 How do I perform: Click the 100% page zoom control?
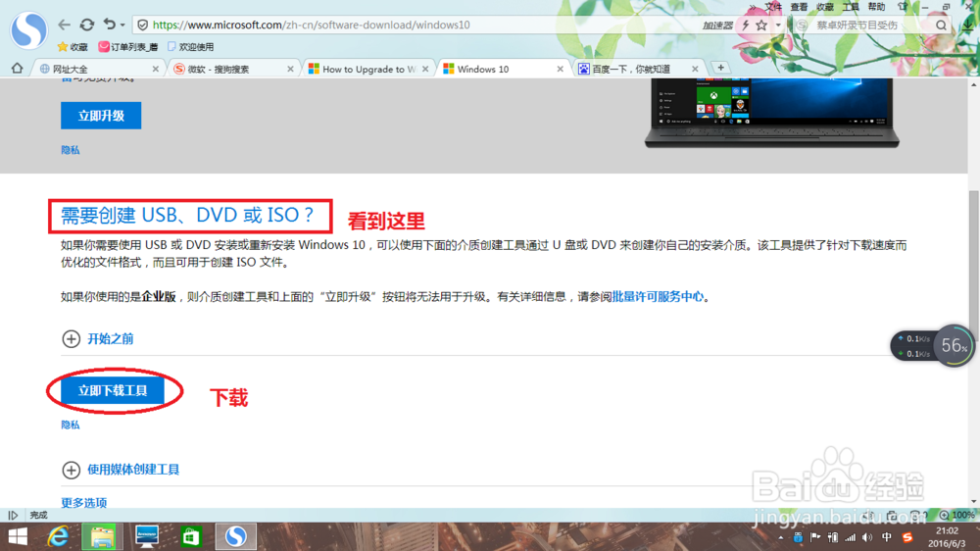point(957,516)
